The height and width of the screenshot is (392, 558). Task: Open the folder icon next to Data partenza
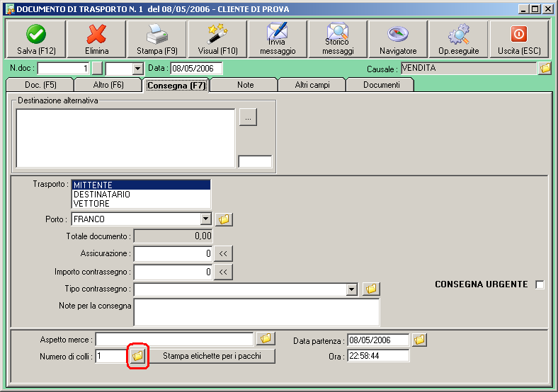tap(420, 340)
